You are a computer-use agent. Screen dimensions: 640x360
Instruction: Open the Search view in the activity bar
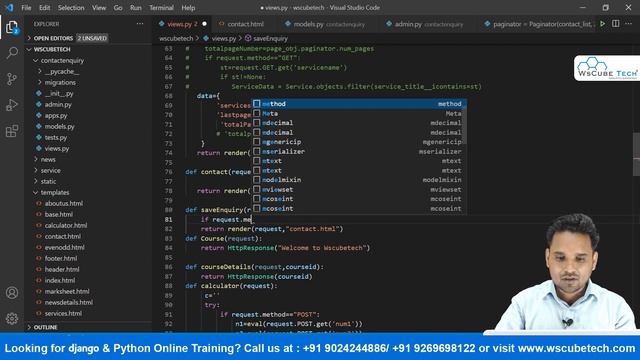pos(12,53)
